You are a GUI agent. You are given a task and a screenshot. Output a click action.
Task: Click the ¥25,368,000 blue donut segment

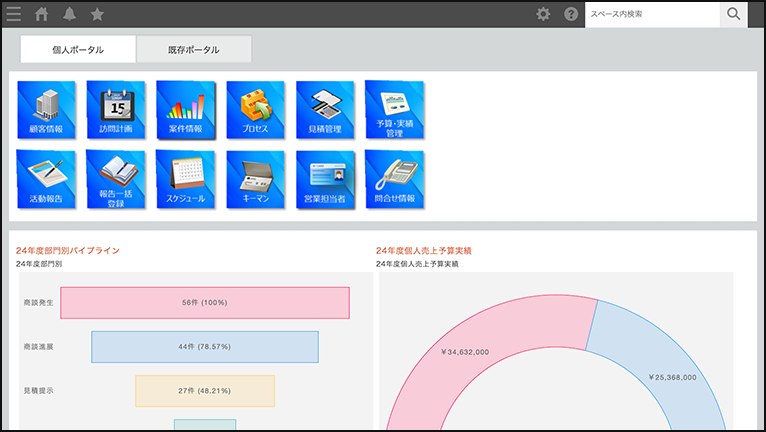pos(672,377)
